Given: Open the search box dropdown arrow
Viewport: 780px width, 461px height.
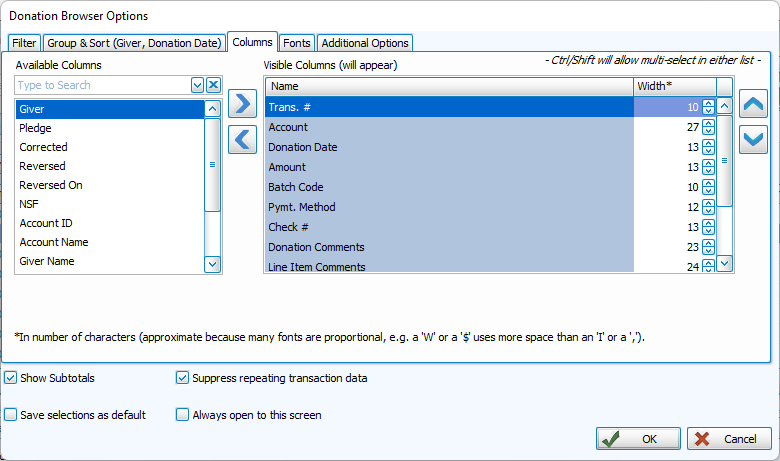Looking at the screenshot, I should tap(197, 85).
